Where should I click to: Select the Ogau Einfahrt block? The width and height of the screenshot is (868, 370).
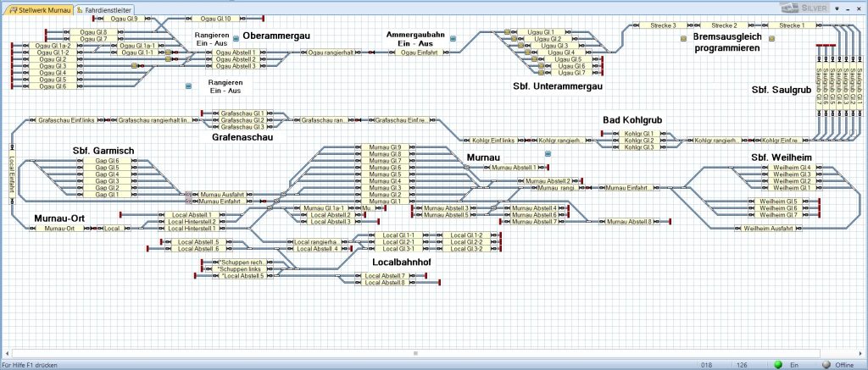(419, 52)
